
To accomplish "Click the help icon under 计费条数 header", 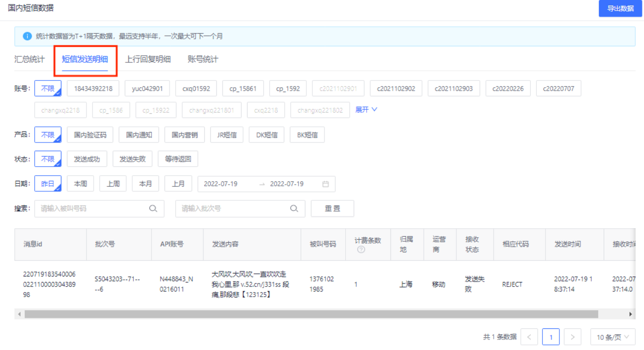I will 361,250.
